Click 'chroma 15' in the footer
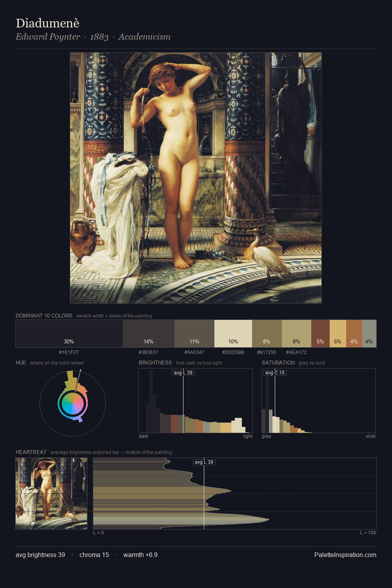The width and height of the screenshot is (392, 588). 94,555
